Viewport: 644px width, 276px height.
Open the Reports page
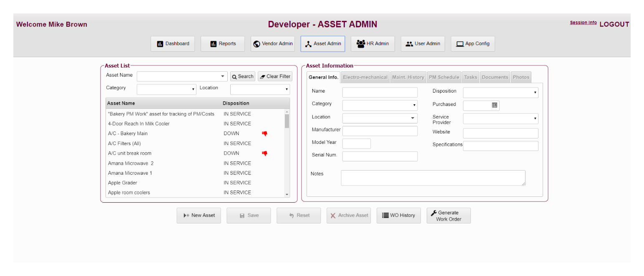pyautogui.click(x=223, y=44)
